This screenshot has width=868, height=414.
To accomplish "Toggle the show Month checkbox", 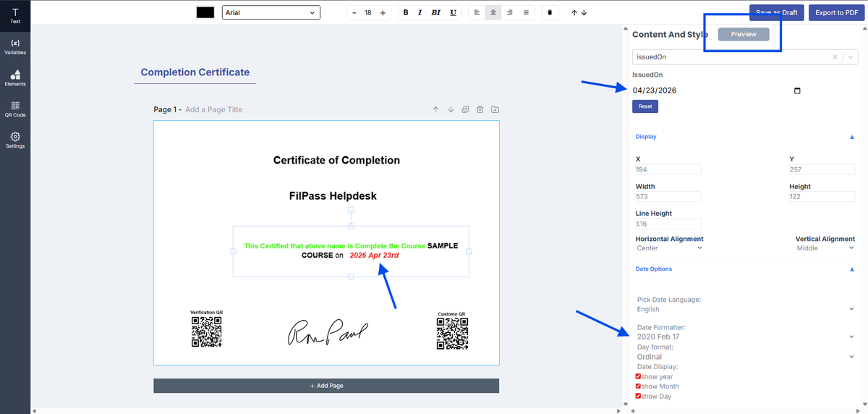I will pyautogui.click(x=638, y=386).
